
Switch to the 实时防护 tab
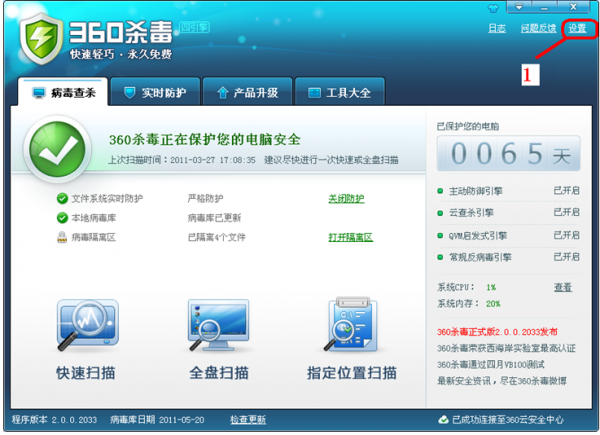(x=155, y=92)
